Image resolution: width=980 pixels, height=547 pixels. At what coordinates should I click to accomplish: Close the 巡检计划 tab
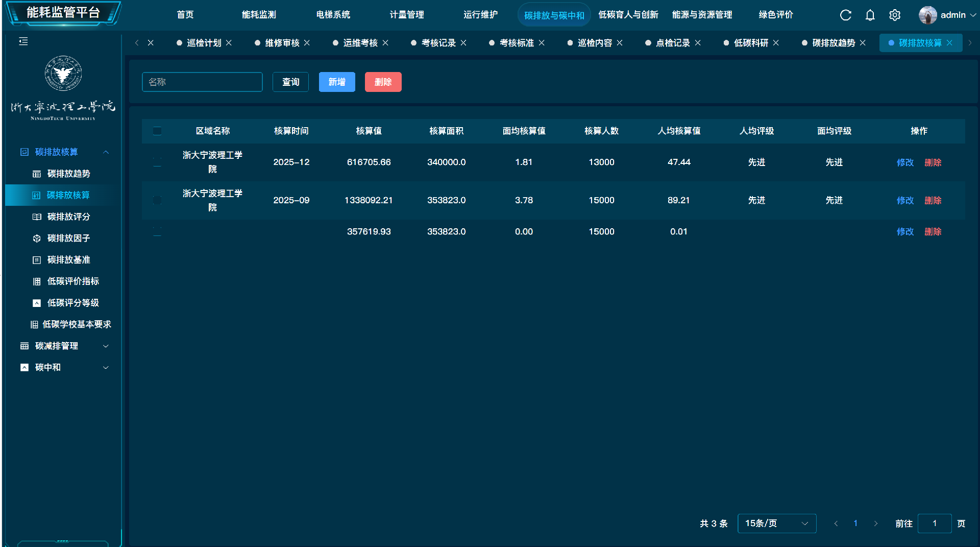coord(229,43)
